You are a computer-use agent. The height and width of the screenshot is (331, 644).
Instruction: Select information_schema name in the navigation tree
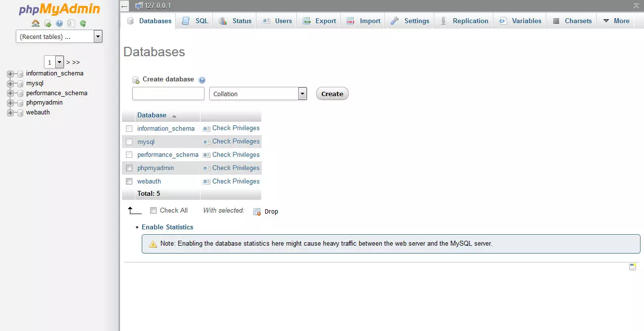pyautogui.click(x=55, y=74)
